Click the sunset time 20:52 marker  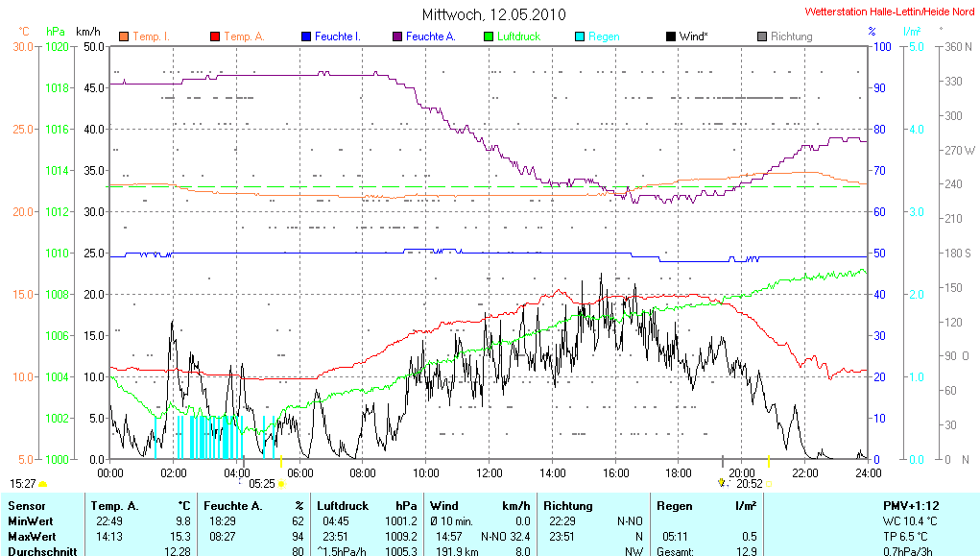point(750,484)
